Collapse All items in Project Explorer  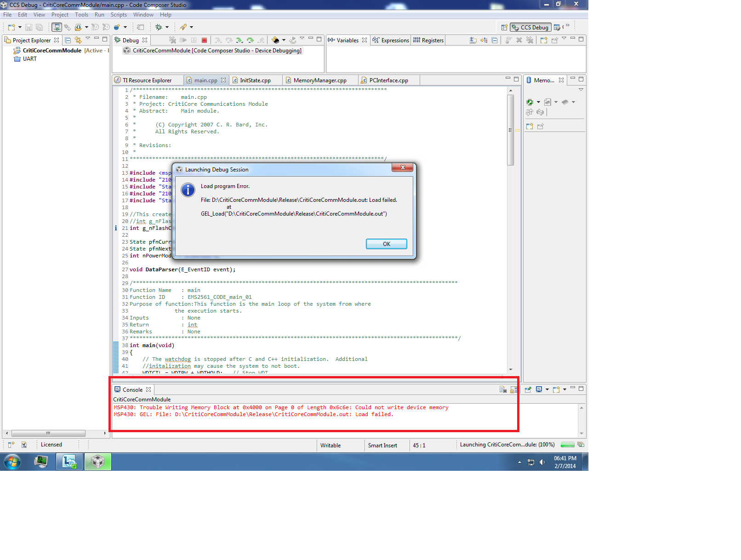click(x=68, y=40)
